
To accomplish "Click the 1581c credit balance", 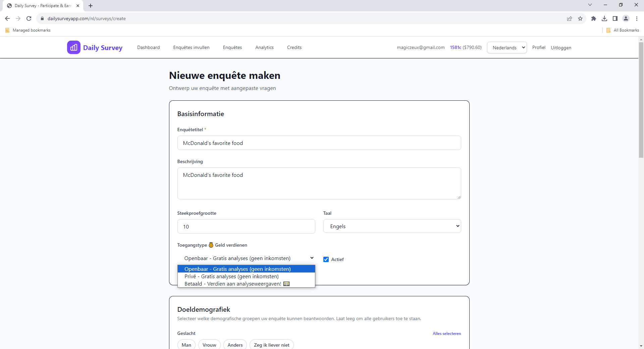I will (456, 47).
